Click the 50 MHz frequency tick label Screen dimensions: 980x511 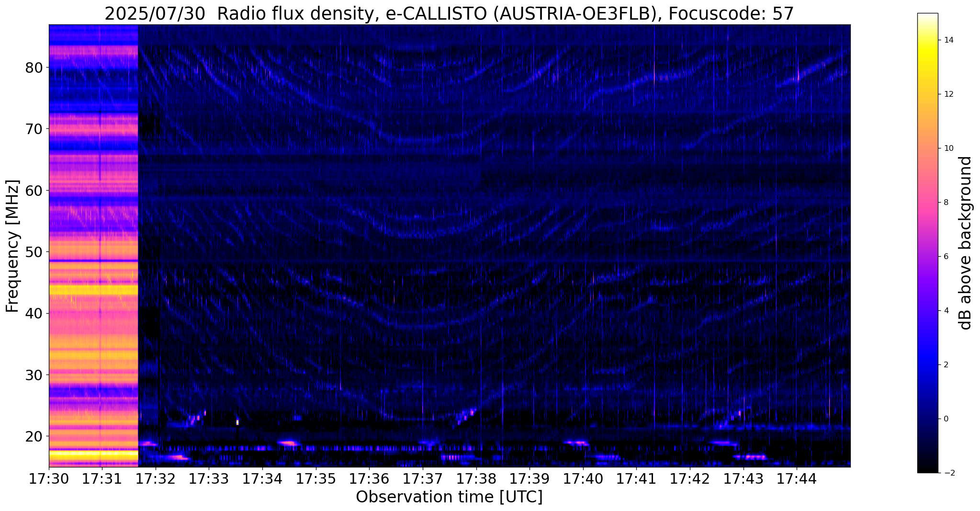(34, 252)
